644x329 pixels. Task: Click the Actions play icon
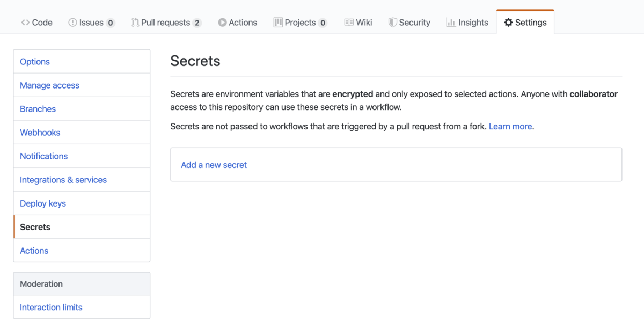(222, 23)
